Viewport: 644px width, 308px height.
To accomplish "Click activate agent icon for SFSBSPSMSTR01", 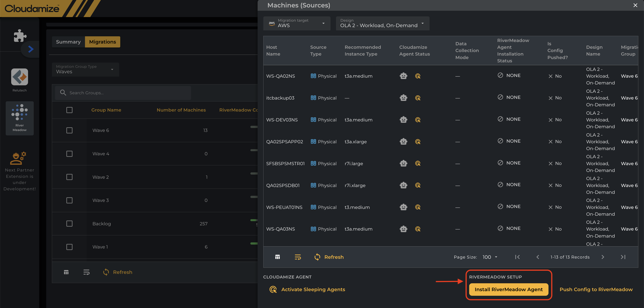I will pyautogui.click(x=418, y=163).
